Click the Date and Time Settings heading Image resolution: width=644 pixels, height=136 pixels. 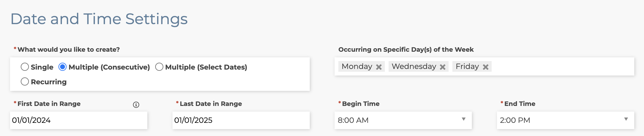tap(99, 19)
